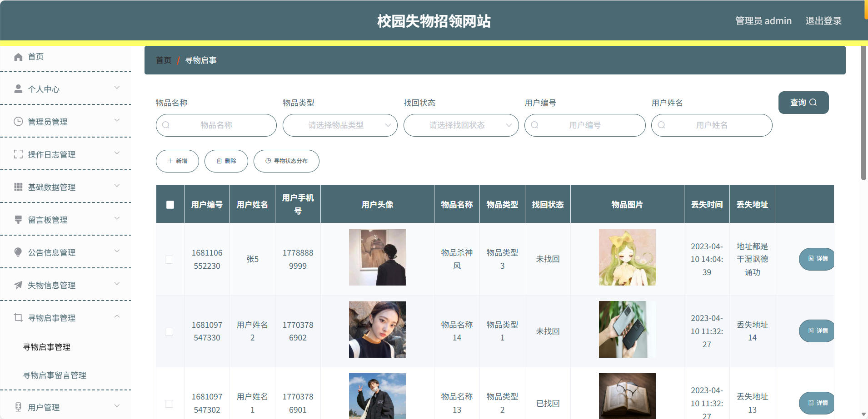Image resolution: width=868 pixels, height=419 pixels.
Task: Select 寻物启事留言管理 submenu item
Action: (55, 375)
